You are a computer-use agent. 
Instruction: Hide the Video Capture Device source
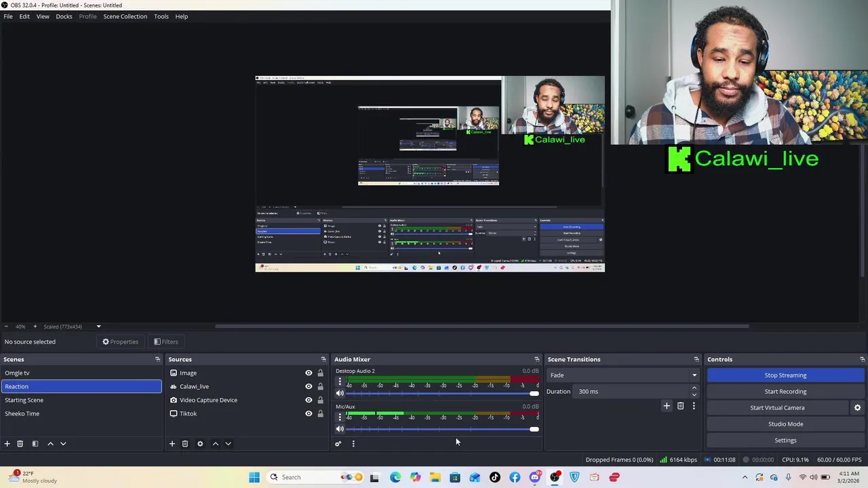tap(309, 400)
